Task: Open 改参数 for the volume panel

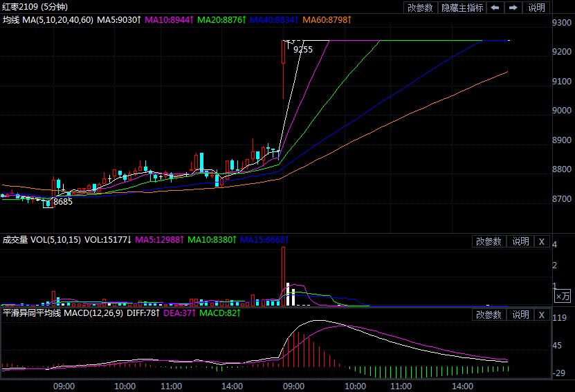Action: tap(489, 241)
